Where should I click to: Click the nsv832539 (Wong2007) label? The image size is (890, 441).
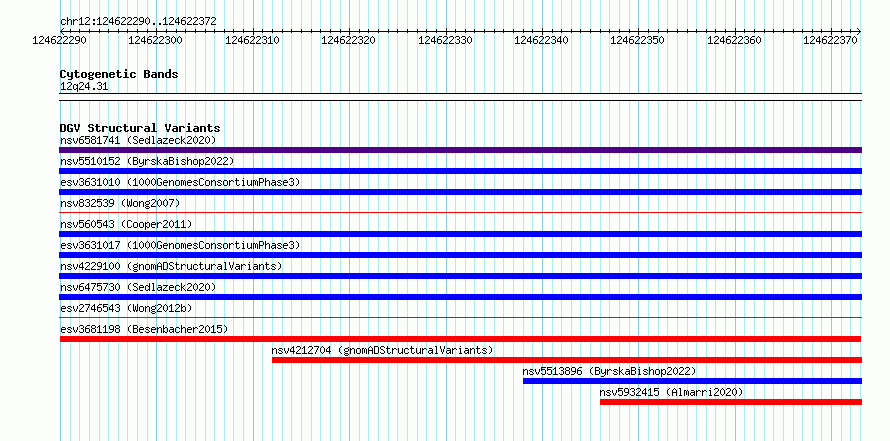120,203
